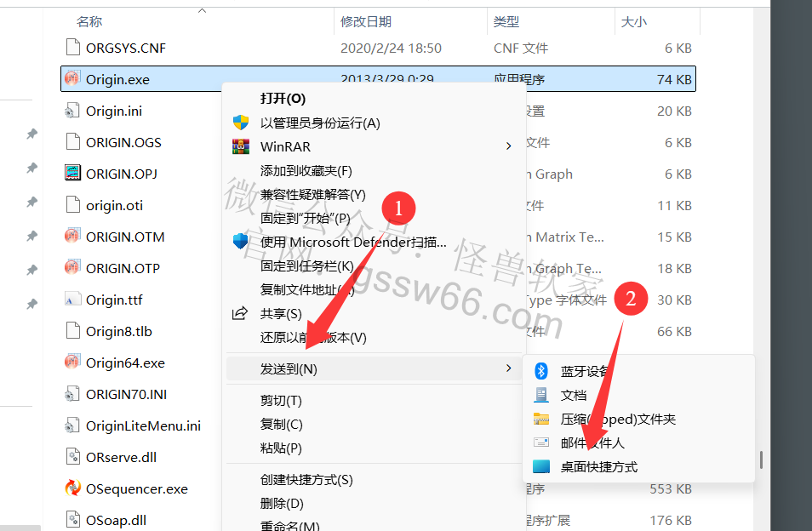
Task: Click the 553 KB size cell
Action: 671,488
